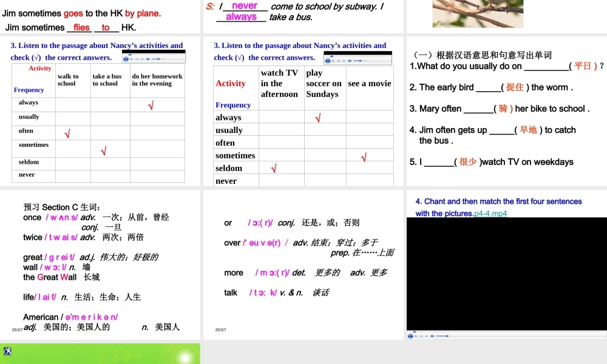Screen dimensions: 607x364
Task: Mute the Chant video player speaker icon
Action: point(432,336)
